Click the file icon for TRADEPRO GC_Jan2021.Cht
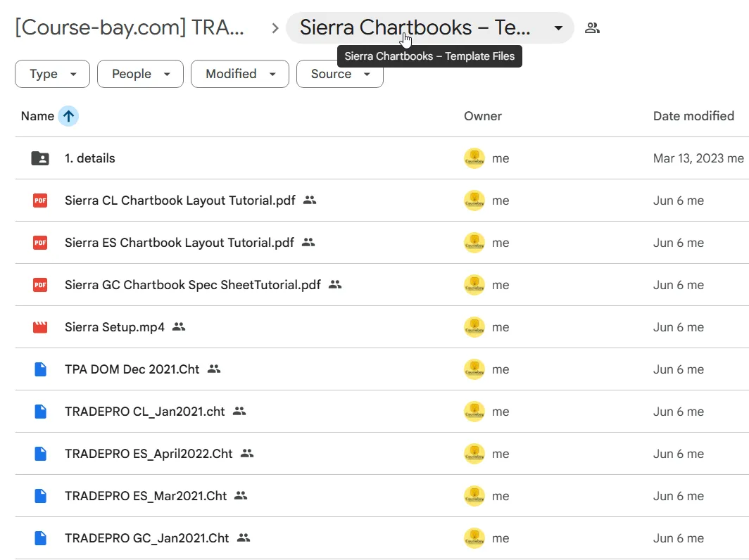Screen dimensions: 749x560 (41, 538)
